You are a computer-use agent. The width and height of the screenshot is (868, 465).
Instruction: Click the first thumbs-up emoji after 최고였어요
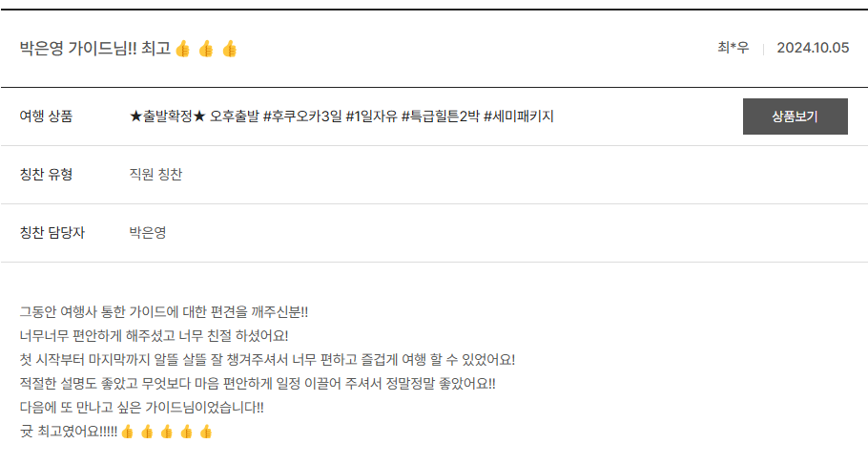(x=127, y=432)
